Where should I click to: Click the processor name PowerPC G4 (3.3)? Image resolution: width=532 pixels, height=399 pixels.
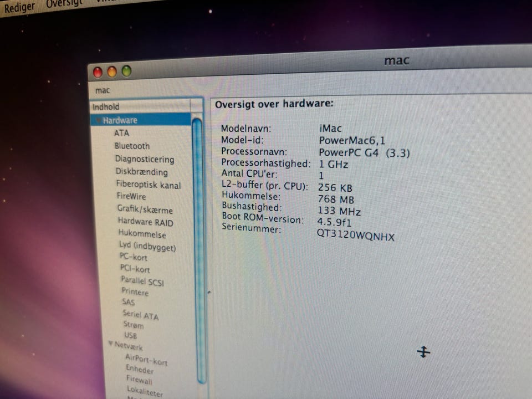364,153
